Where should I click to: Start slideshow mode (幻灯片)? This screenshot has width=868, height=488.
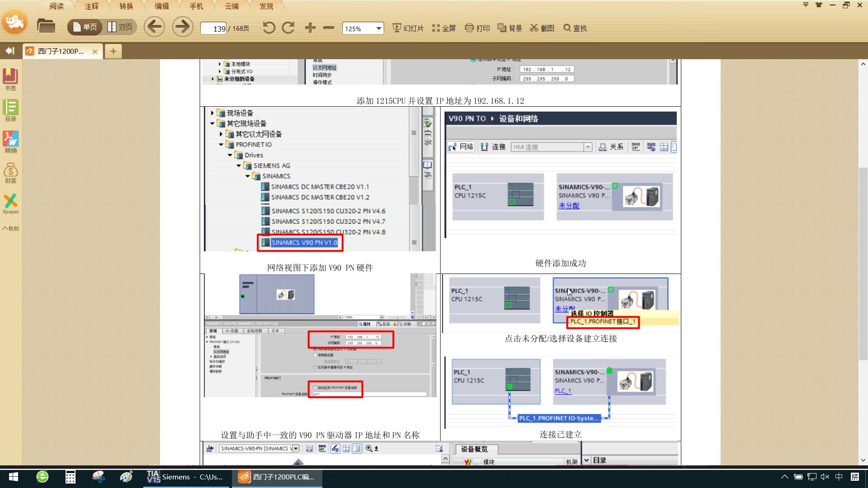pyautogui.click(x=408, y=28)
